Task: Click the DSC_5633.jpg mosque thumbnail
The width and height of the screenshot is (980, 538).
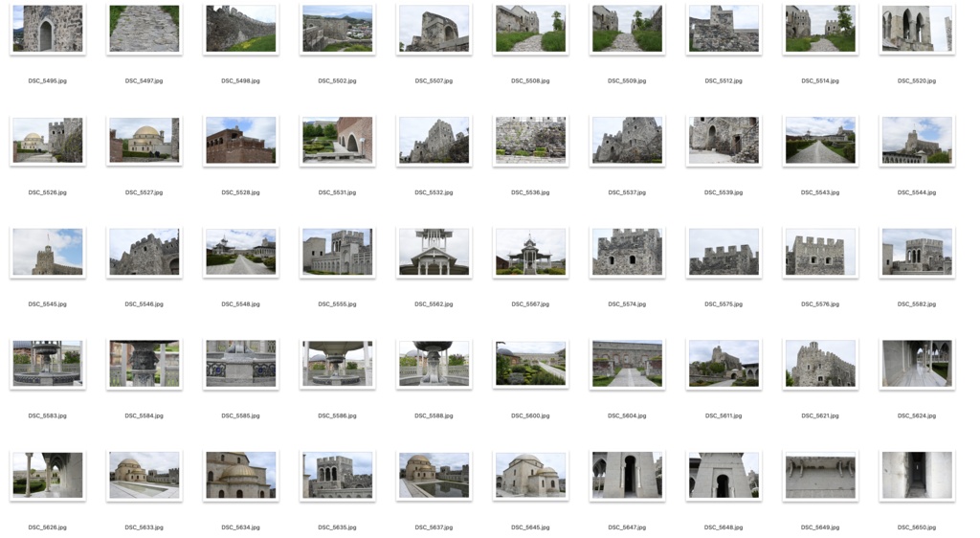Action: click(x=145, y=476)
